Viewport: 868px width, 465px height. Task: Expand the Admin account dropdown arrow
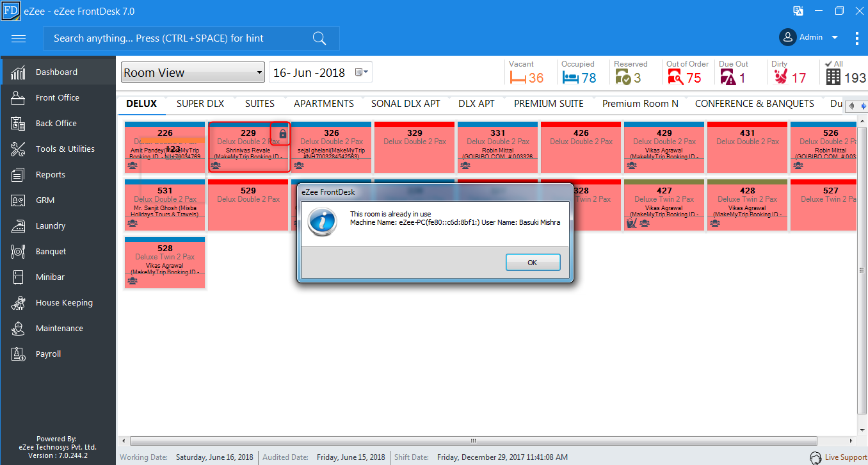click(835, 38)
